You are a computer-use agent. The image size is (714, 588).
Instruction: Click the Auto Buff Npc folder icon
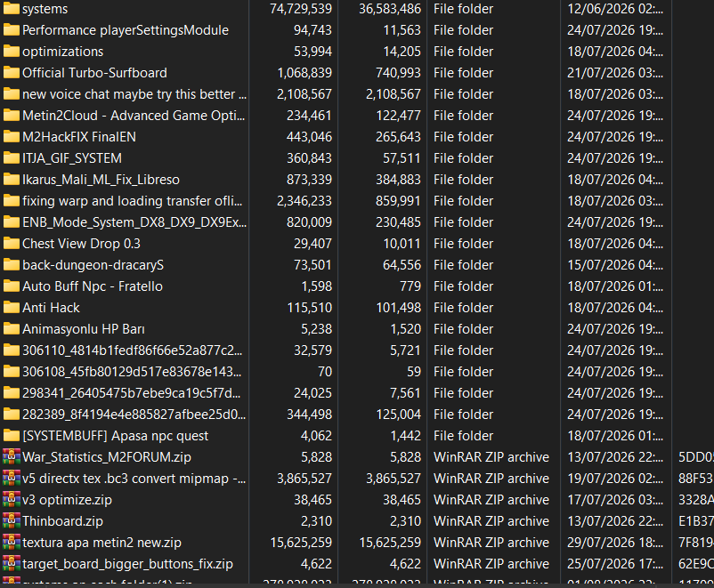point(11,286)
